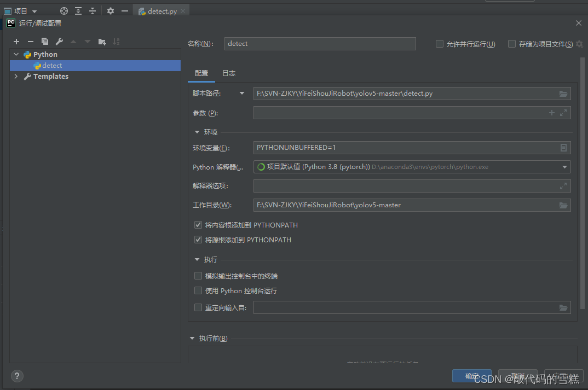
Task: Switch to the 日志 tab
Action: (229, 73)
